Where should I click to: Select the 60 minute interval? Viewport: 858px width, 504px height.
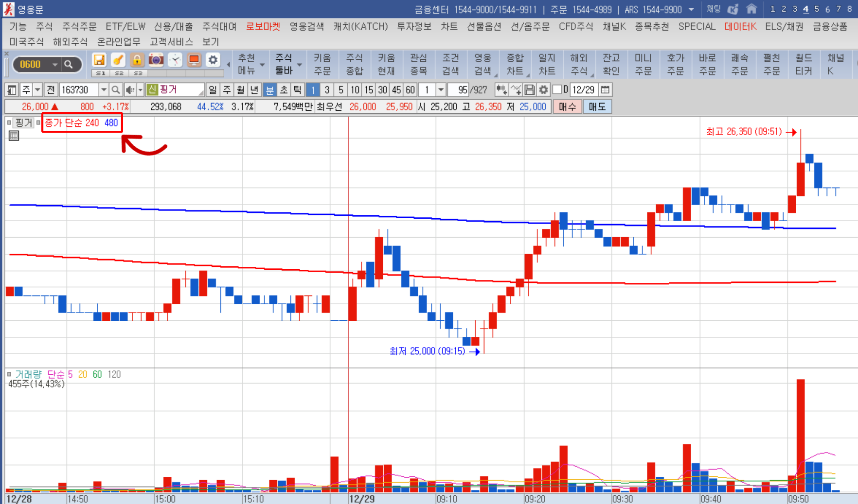pyautogui.click(x=411, y=90)
